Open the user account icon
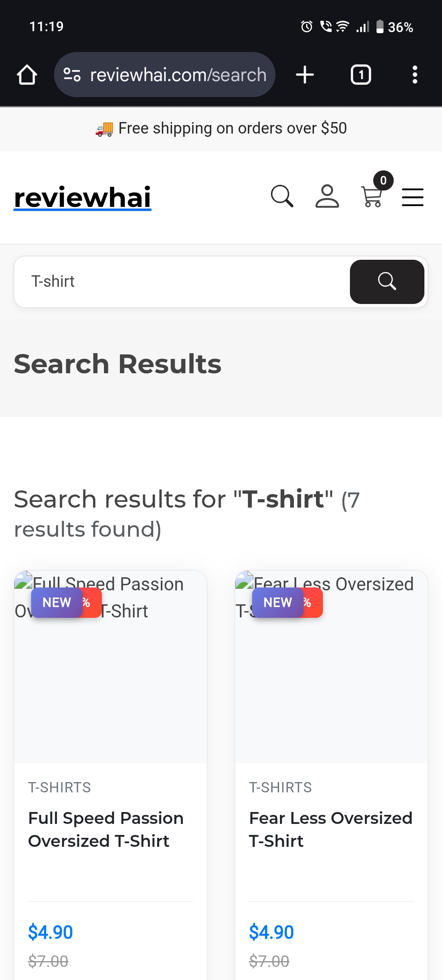This screenshot has height=980, width=442. pyautogui.click(x=327, y=197)
